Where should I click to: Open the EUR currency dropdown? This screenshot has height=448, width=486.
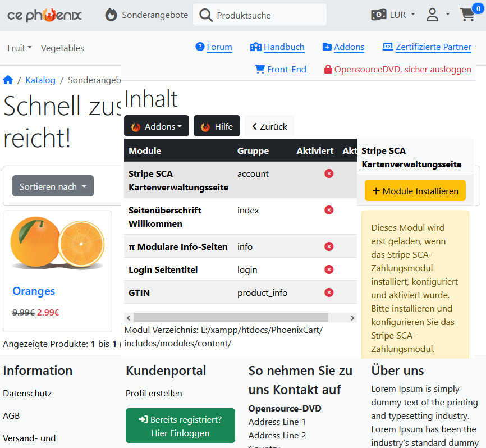393,15
